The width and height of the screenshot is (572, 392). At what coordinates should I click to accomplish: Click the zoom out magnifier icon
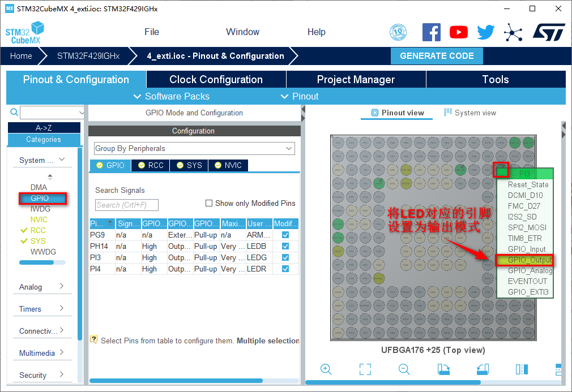404,369
